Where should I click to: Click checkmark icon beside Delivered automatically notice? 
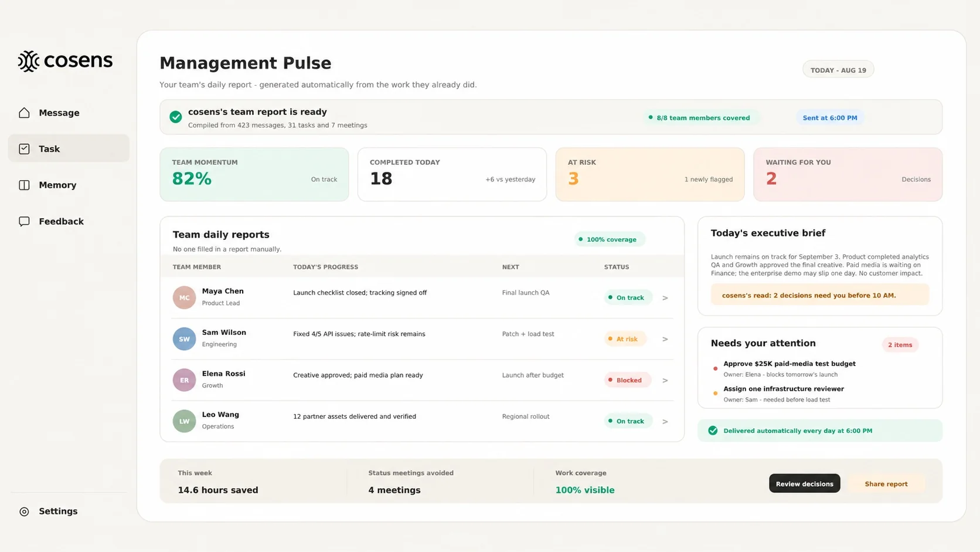713,431
